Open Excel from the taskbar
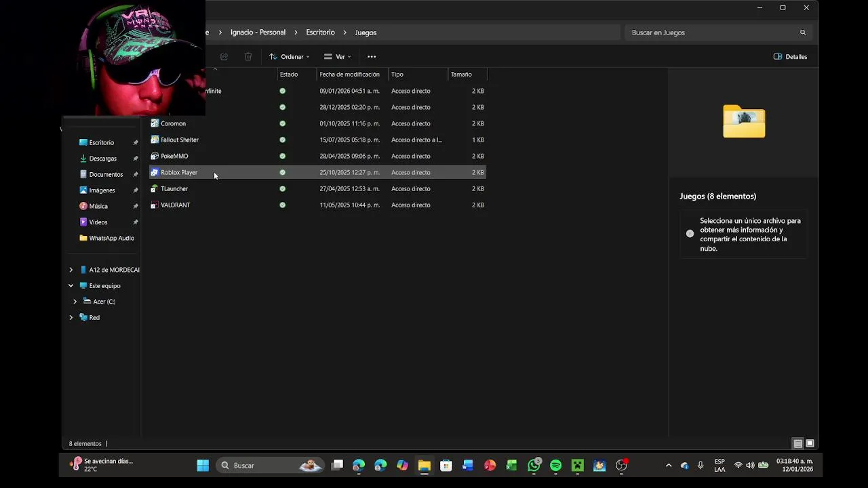This screenshot has width=868, height=488. pos(511,466)
